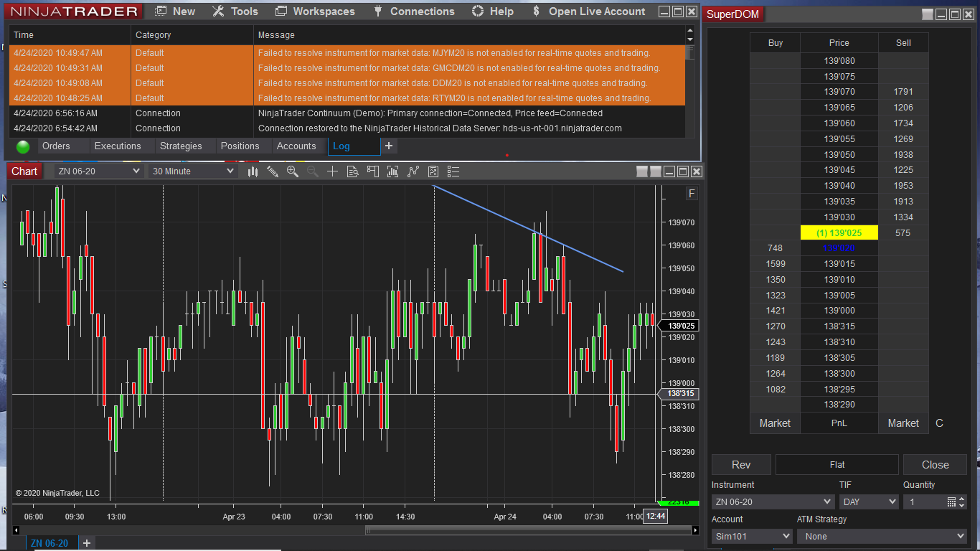Open the bar type selector icon in chart toolbar
Screen dimensions: 980x551
253,171
